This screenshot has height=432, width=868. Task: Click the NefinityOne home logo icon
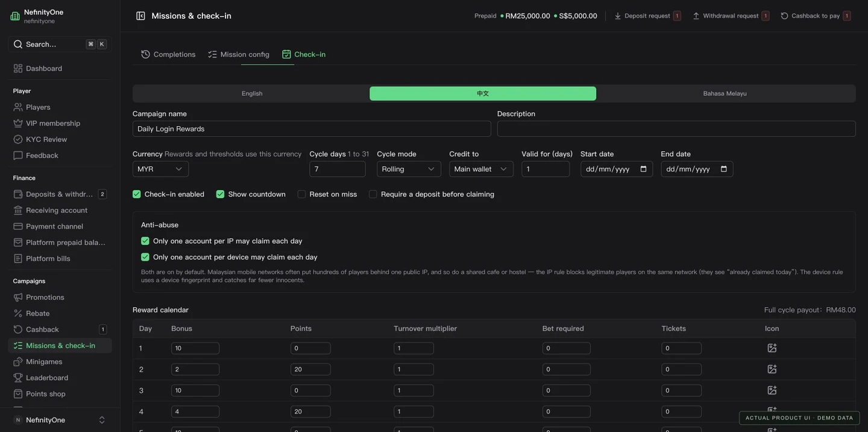15,16
